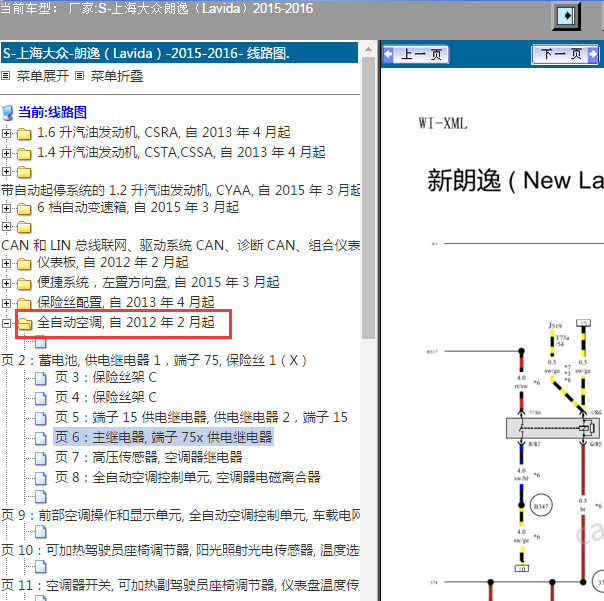This screenshot has height=601, width=604.
Task: Open 页 4：保险丝架 C
Action: [x=106, y=397]
